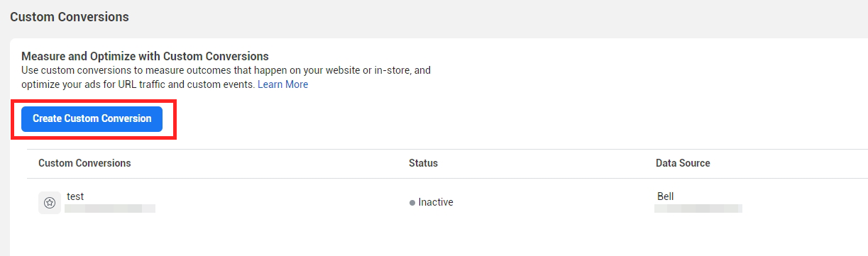Image resolution: width=868 pixels, height=256 pixels.
Task: Click the word Create on blue button
Action: pos(47,118)
